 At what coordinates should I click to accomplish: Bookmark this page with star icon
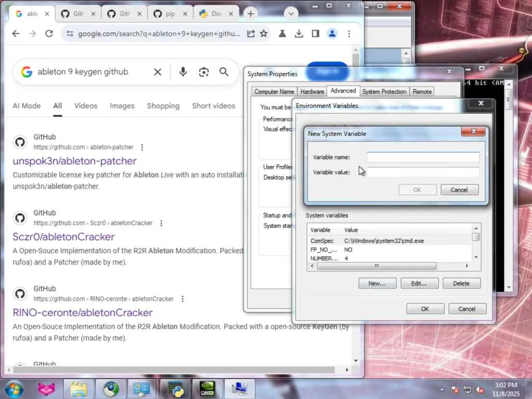click(x=263, y=34)
